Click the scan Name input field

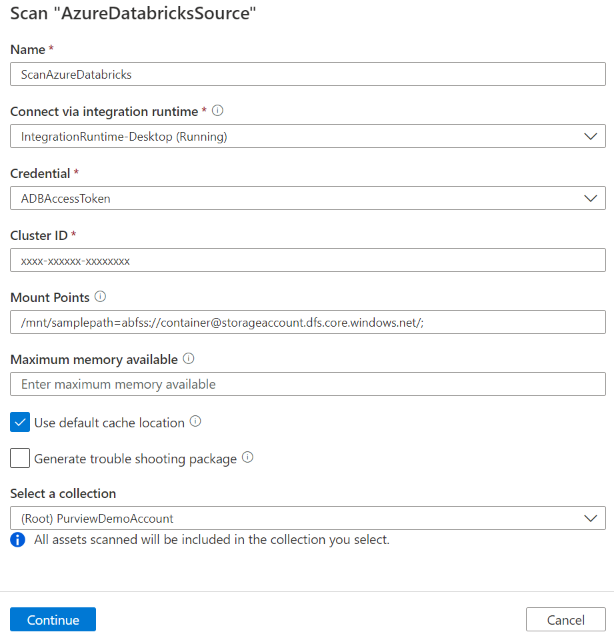(x=307, y=74)
